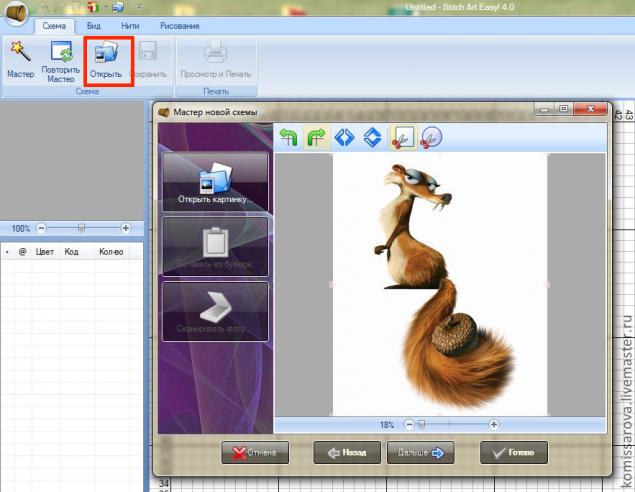The width and height of the screenshot is (635, 492).
Task: Click the Вставить из буфера clipboard button
Action: [x=215, y=247]
